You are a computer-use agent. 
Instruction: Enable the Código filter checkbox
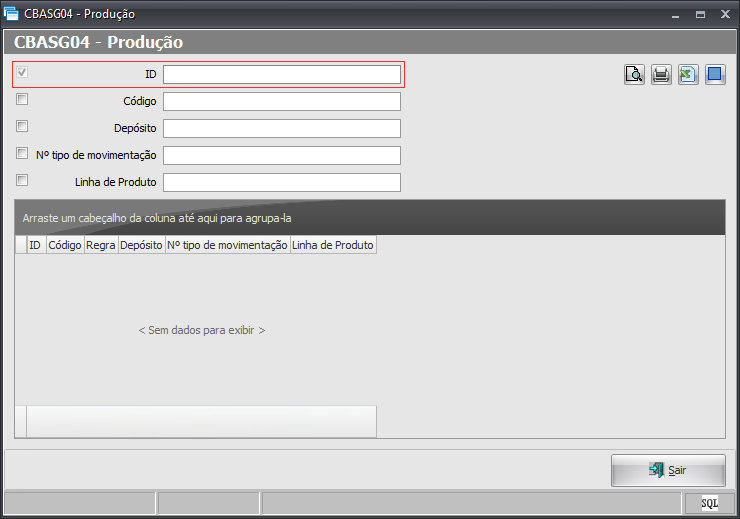pyautogui.click(x=22, y=99)
